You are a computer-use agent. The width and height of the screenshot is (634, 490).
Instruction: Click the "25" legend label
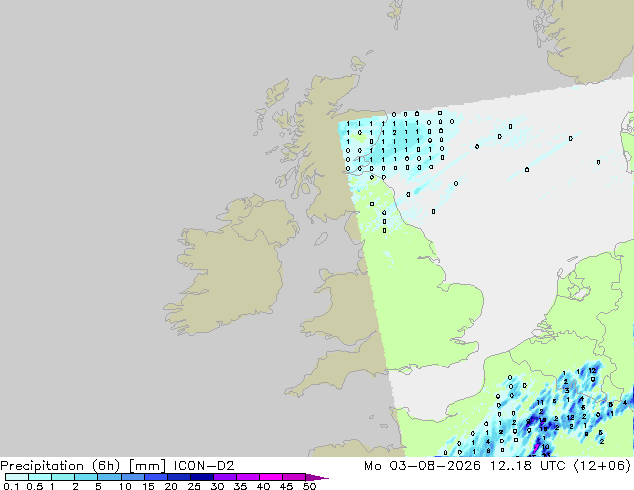pyautogui.click(x=194, y=486)
